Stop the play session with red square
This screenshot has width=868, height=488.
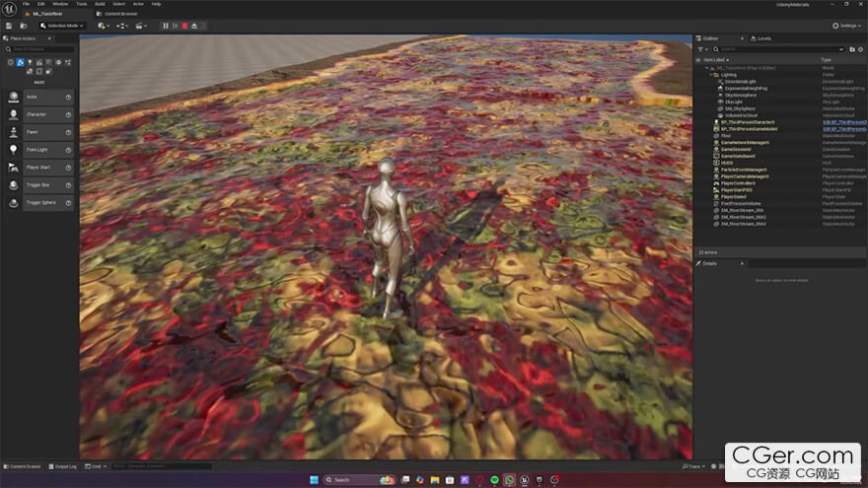184,26
